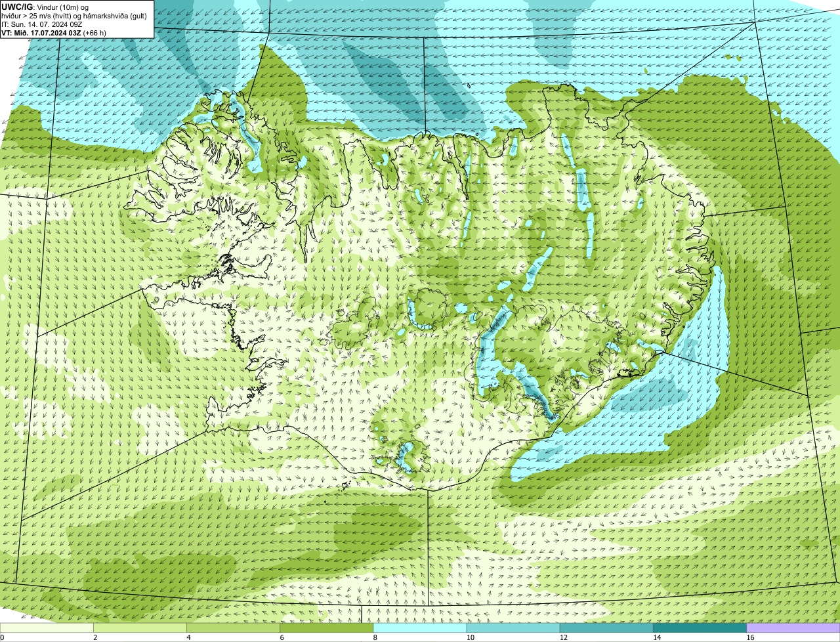The image size is (840, 642).
Task: Click the 'IT: Sun. 14. 07. 2024 09Z' line
Action: [x=42, y=24]
